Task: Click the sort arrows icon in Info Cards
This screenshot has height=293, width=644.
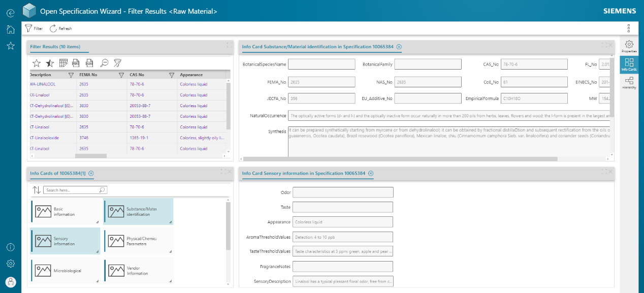Action: pyautogui.click(x=37, y=190)
